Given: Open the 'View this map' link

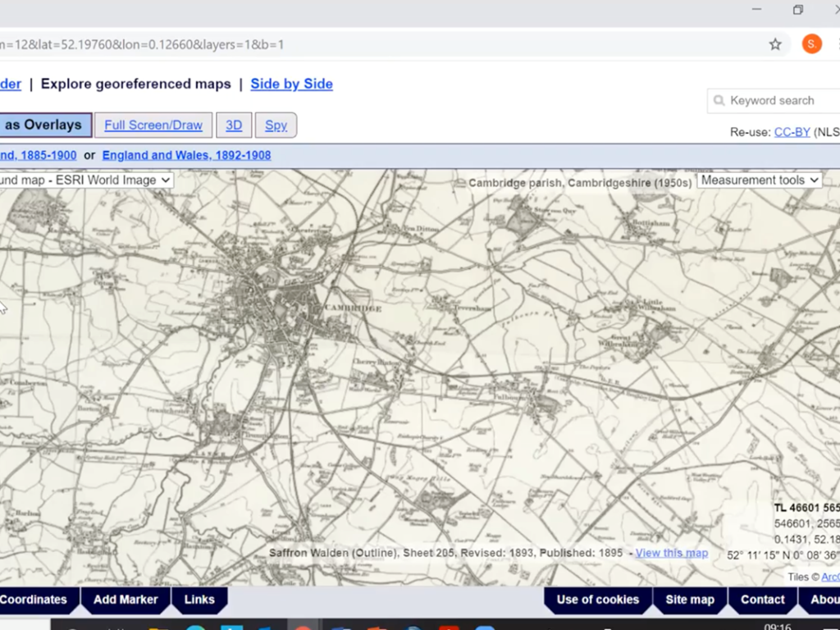Looking at the screenshot, I should click(671, 553).
